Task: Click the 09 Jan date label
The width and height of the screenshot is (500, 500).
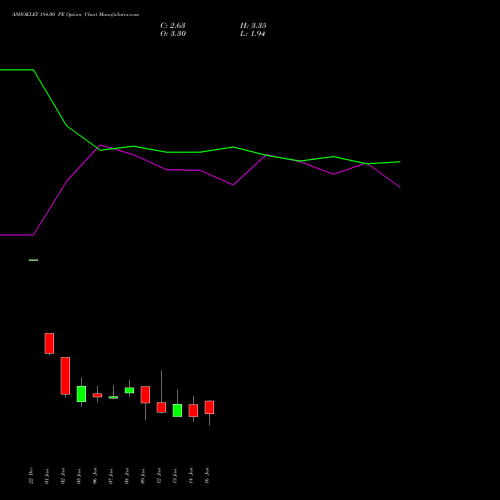Action: [143, 476]
